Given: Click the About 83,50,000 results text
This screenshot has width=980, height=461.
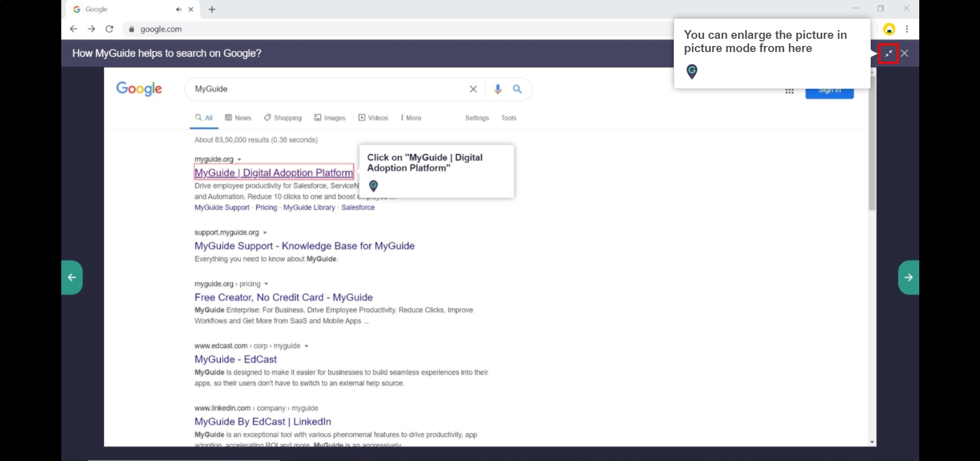Looking at the screenshot, I should [256, 140].
